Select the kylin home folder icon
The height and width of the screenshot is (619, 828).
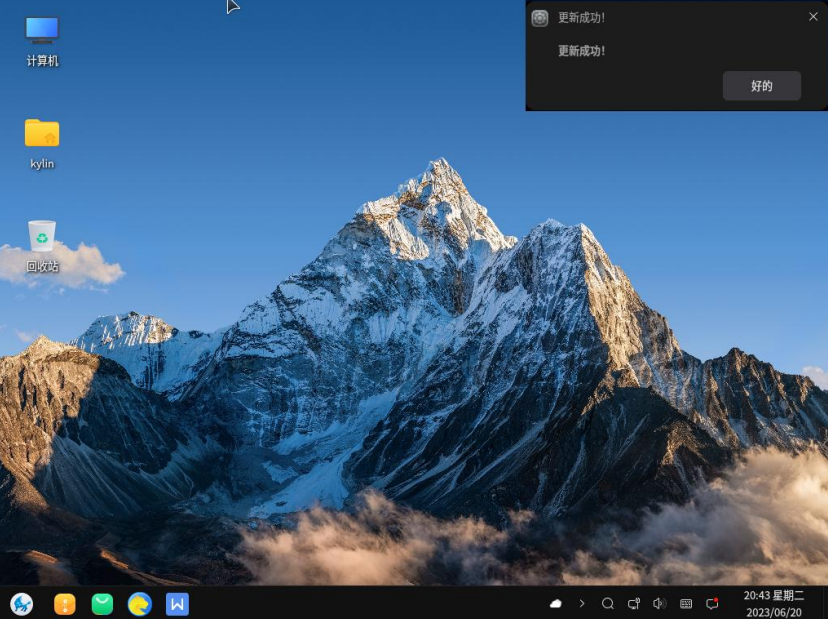(x=42, y=143)
